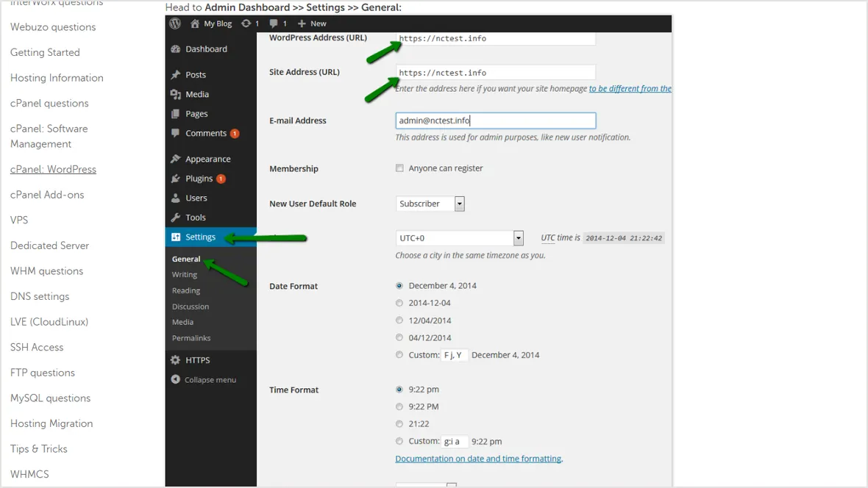Viewport: 868px width, 488px height.
Task: Open the Permalinks settings submenu
Action: [191, 338]
